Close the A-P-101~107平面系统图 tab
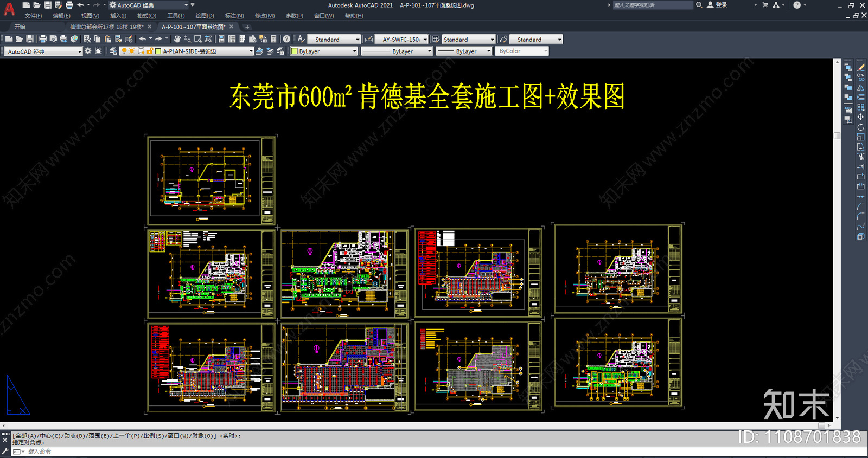The width and height of the screenshot is (868, 458). pos(232,27)
